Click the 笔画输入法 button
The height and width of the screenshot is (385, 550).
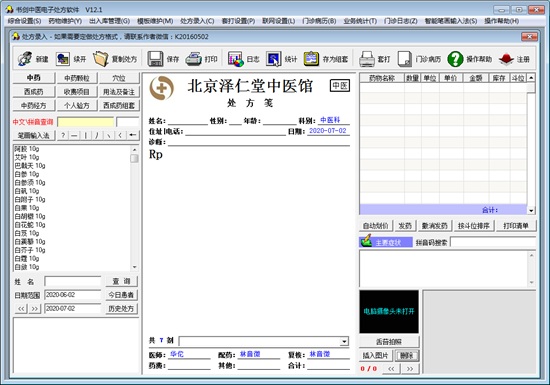point(34,135)
